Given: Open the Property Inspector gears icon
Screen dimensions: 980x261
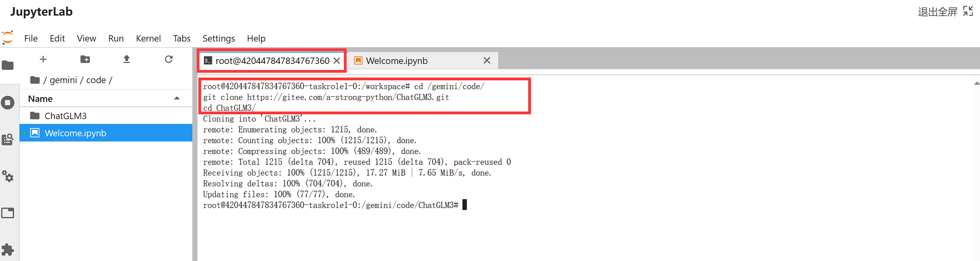Looking at the screenshot, I should 8,176.
